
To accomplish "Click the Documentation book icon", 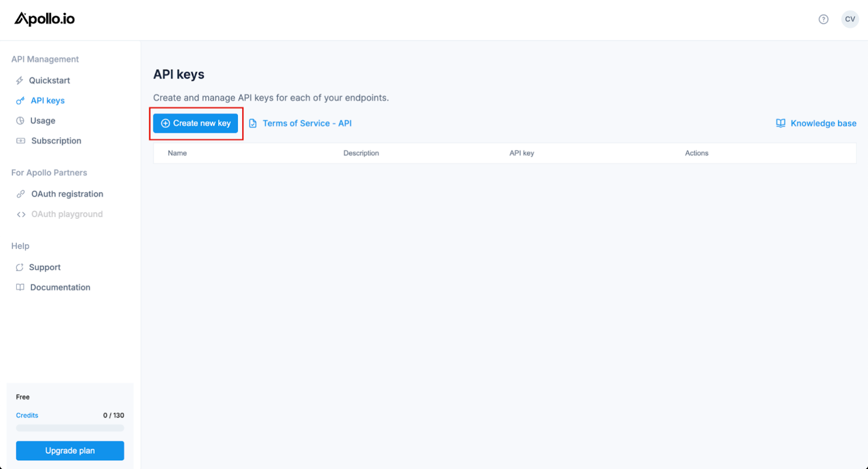I will (20, 287).
